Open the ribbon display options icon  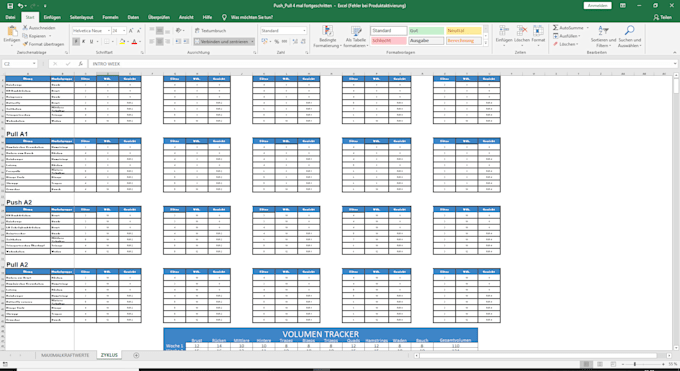(x=623, y=6)
